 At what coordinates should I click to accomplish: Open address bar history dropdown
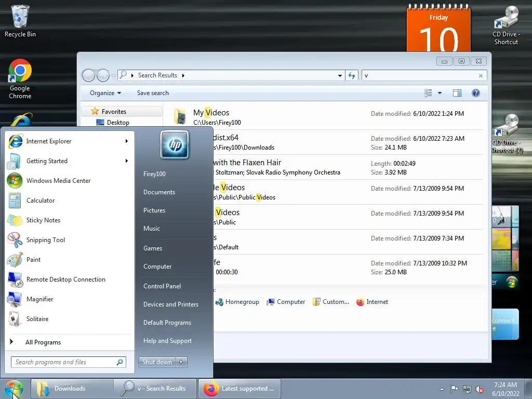pyautogui.click(x=340, y=76)
